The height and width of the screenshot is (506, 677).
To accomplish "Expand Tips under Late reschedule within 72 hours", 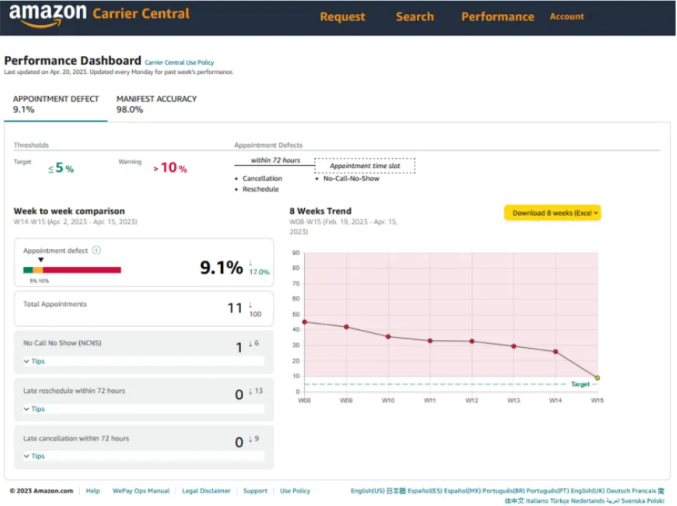I will coord(34,408).
